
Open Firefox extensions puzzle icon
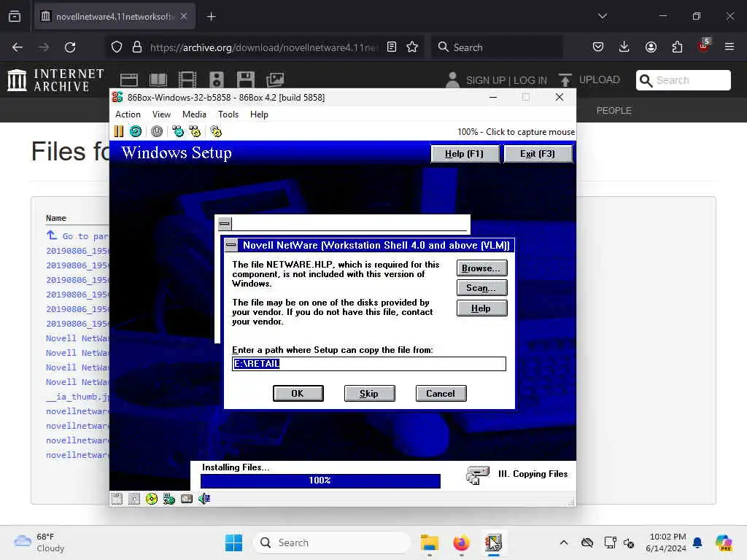(x=677, y=47)
